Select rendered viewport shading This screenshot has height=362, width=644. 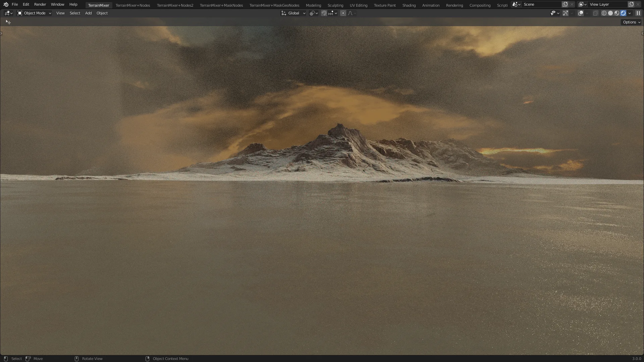[x=623, y=13]
